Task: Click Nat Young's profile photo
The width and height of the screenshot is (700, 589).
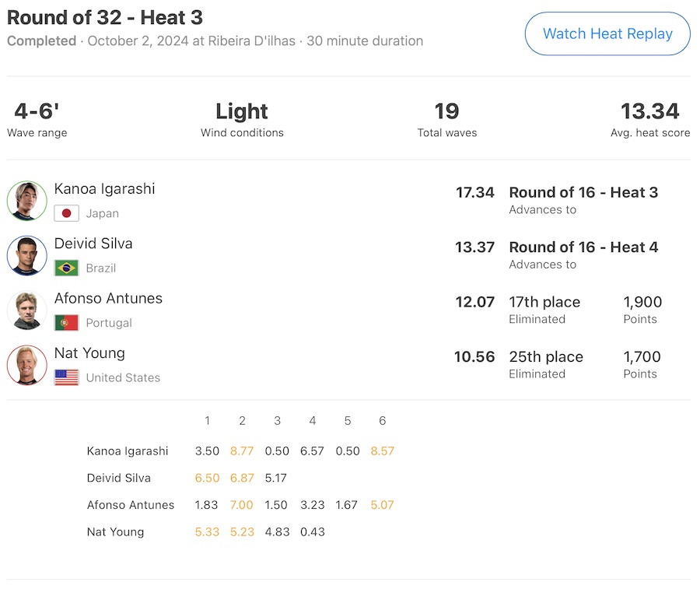Action: [26, 365]
